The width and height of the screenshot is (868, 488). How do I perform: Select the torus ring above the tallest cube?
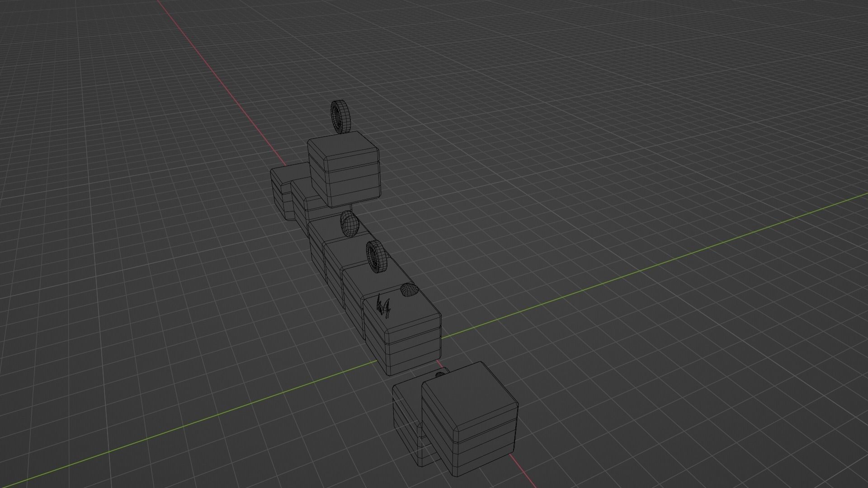coord(341,117)
